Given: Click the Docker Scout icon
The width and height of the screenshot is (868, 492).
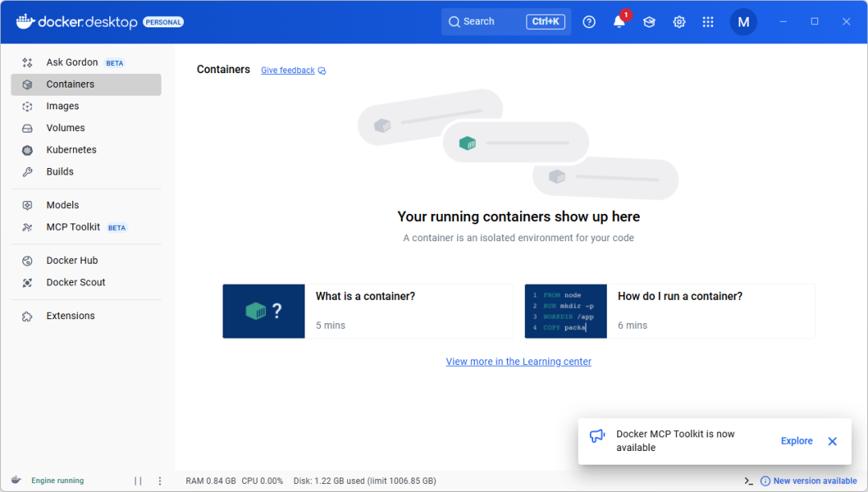Looking at the screenshot, I should click(27, 283).
